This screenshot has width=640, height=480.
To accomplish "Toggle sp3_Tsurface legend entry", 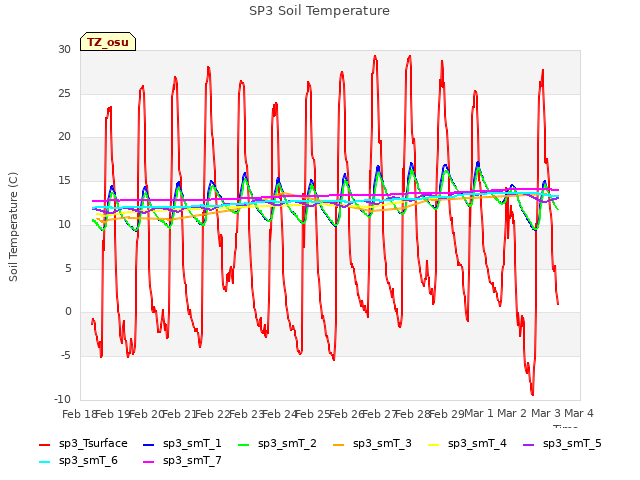I will (83, 444).
